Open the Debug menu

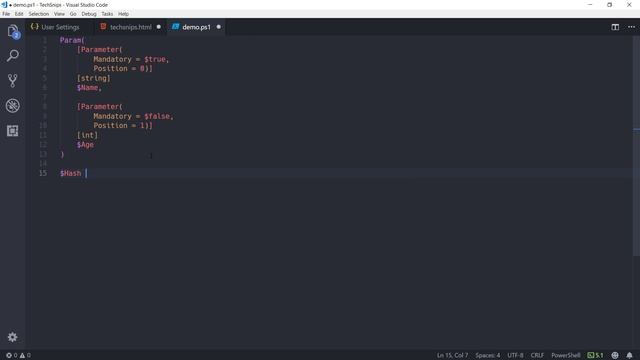pos(89,14)
